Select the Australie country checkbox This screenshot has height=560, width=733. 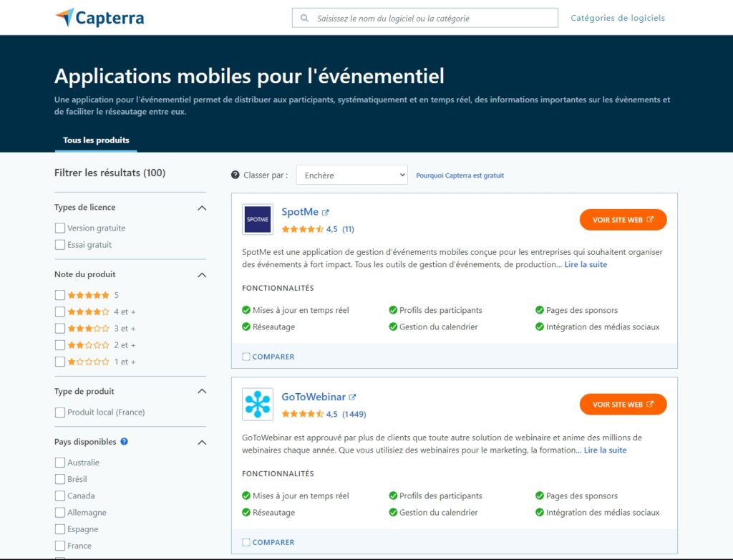click(x=60, y=462)
